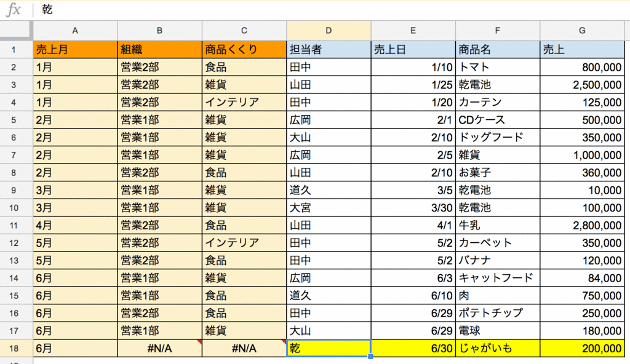The image size is (630, 364).
Task: Select row 1 header
Action: click(x=17, y=49)
